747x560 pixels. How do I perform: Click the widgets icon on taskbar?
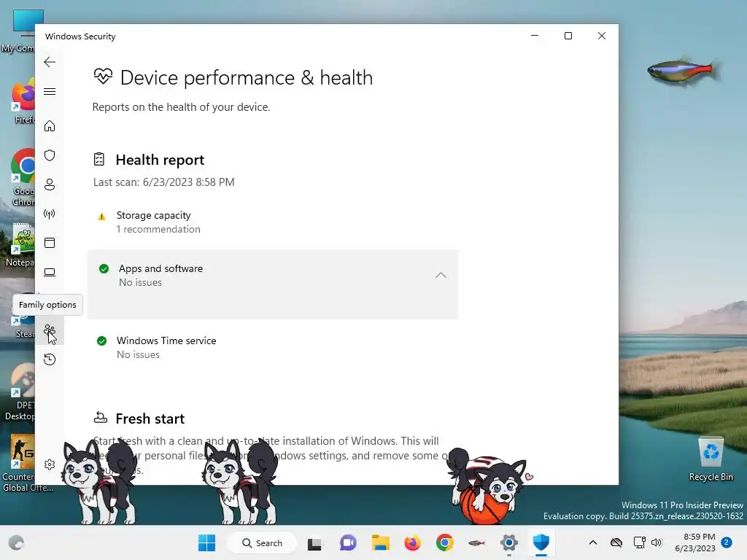tap(16, 542)
